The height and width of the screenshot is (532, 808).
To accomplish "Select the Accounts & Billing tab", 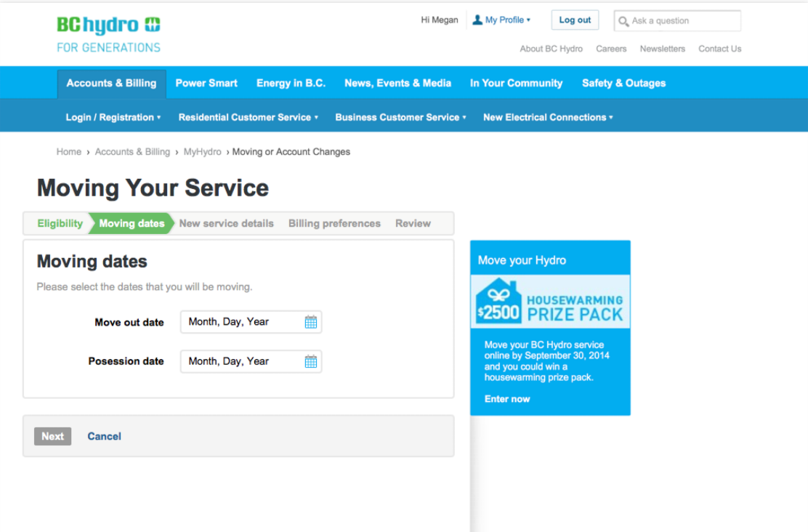I will [x=111, y=84].
